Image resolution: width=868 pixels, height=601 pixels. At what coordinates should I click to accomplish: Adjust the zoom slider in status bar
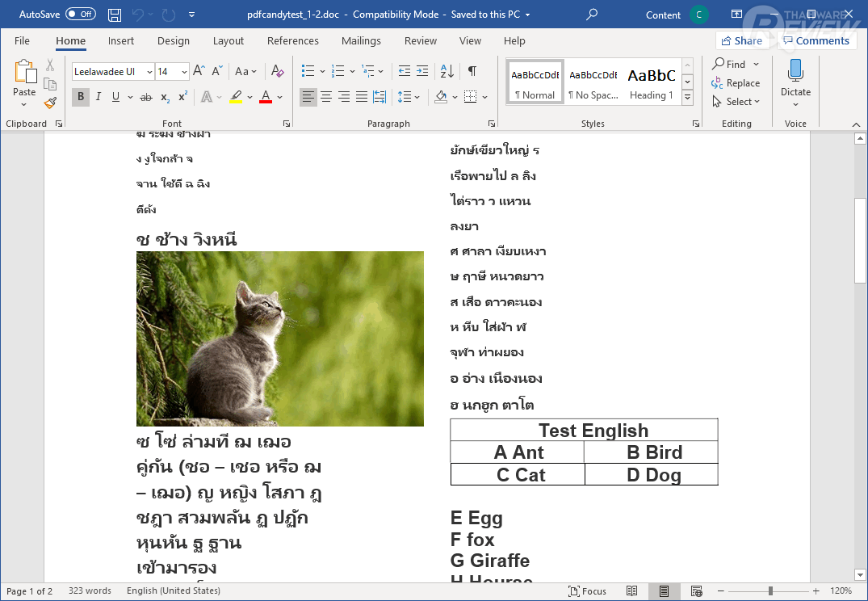(769, 591)
